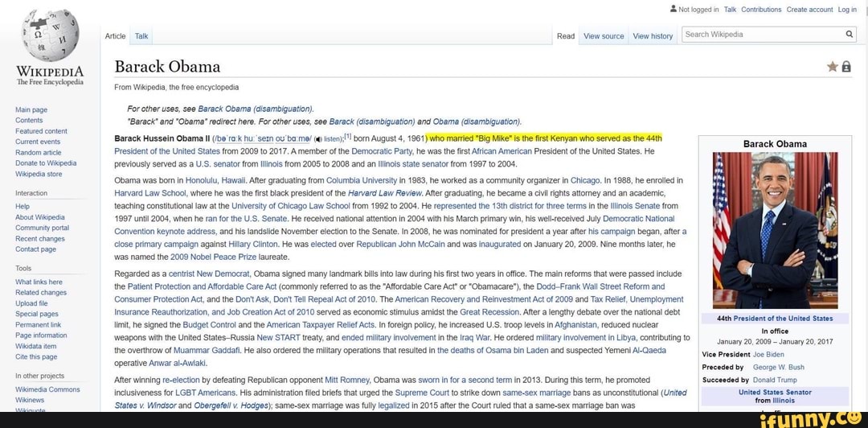The height and width of the screenshot is (428, 868).
Task: Click Cite this page
Action: [x=36, y=357]
